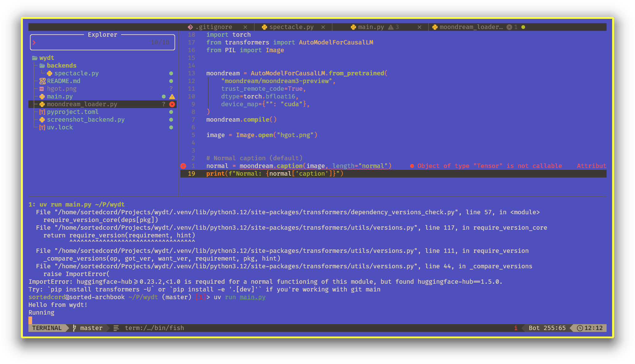Click the git branch icon in the status line
This screenshot has width=635, height=364.
coord(74,328)
